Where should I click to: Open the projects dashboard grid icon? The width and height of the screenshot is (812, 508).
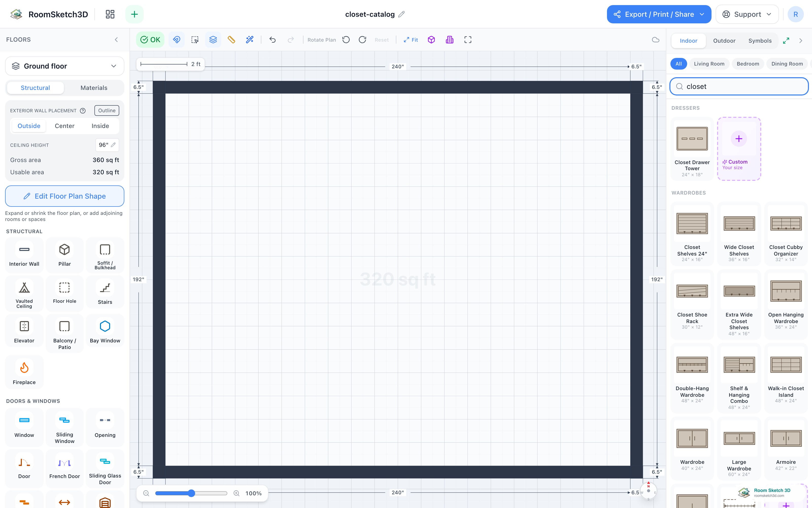(x=110, y=14)
